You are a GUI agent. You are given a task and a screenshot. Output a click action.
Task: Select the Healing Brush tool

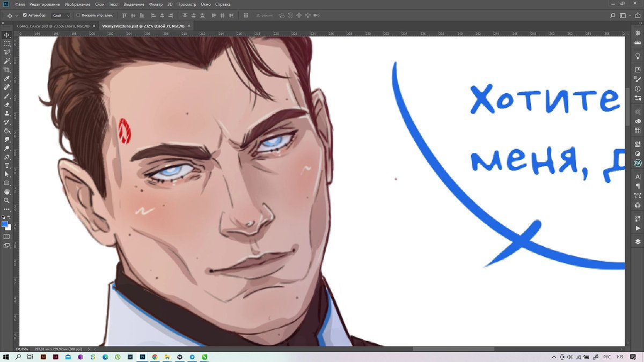(7, 87)
